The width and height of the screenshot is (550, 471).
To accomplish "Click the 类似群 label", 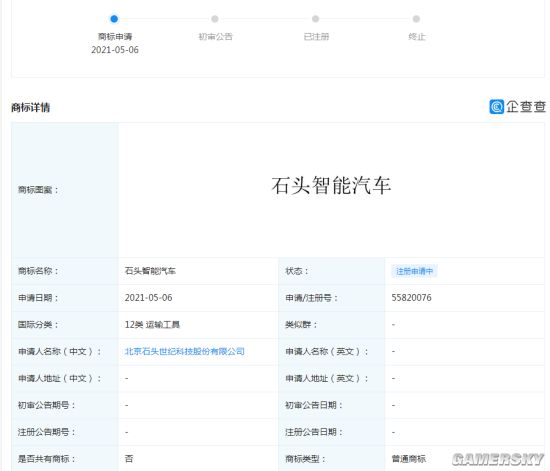I will coord(301,324).
